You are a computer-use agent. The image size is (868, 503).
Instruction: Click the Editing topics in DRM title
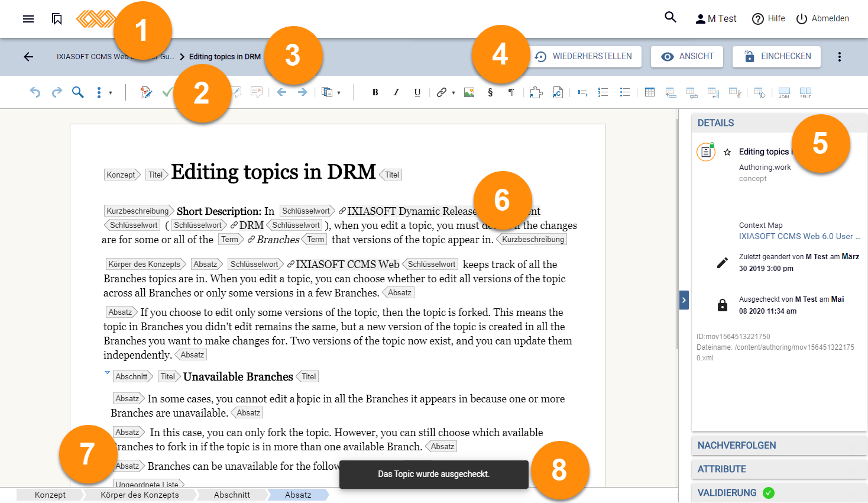coord(273,172)
